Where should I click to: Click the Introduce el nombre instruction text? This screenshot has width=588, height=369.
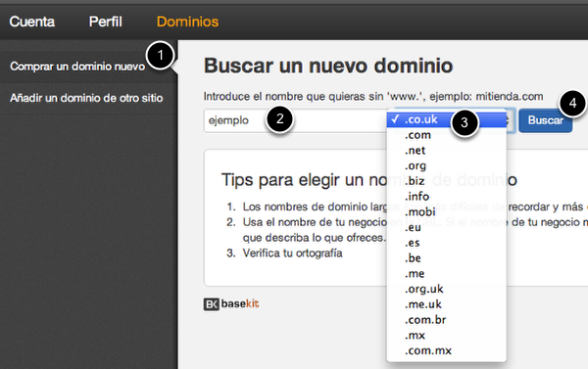click(373, 97)
